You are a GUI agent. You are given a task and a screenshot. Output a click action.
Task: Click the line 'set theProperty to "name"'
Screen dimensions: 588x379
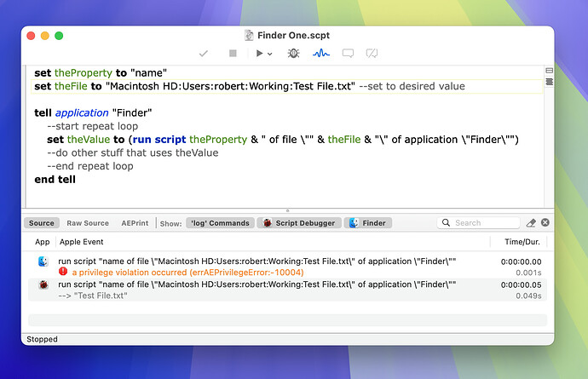pos(101,72)
